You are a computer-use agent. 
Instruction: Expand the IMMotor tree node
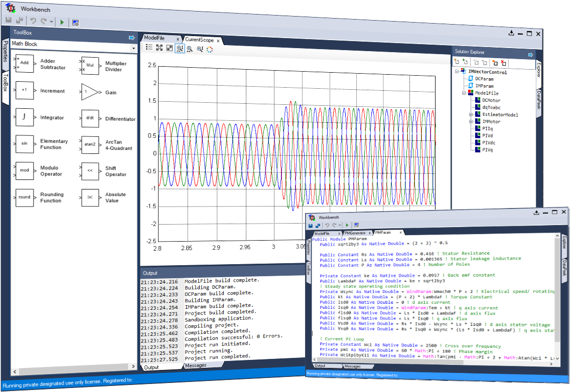(471, 121)
